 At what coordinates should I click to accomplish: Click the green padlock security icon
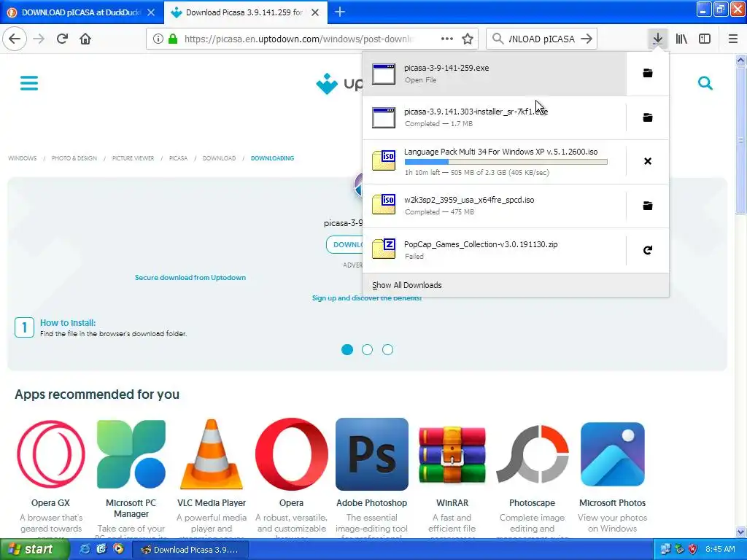(x=173, y=39)
